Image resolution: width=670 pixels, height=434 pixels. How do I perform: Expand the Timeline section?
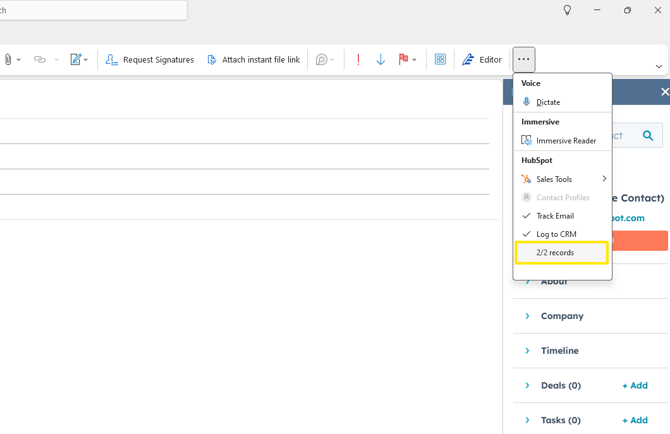tap(528, 351)
